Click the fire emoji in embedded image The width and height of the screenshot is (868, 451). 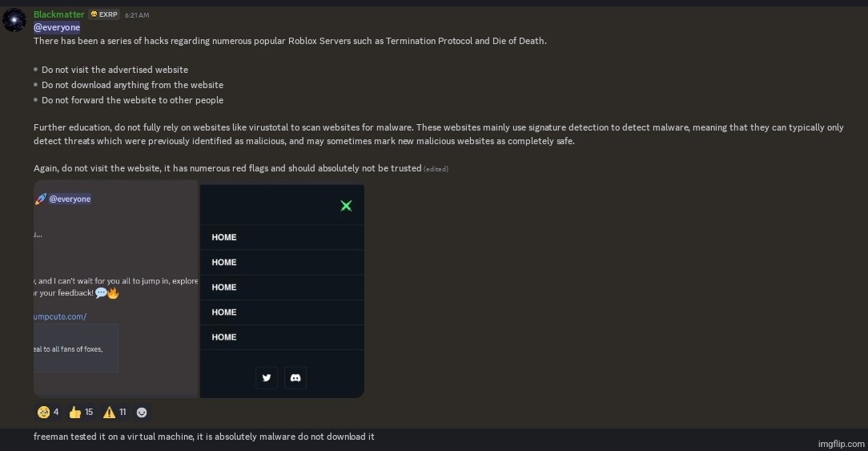click(113, 293)
